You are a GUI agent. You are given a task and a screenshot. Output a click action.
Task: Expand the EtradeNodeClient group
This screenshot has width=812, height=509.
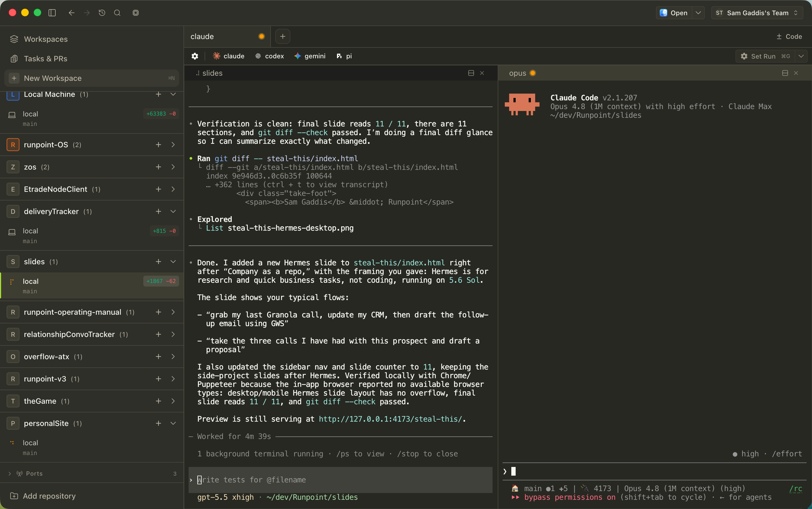coord(173,189)
